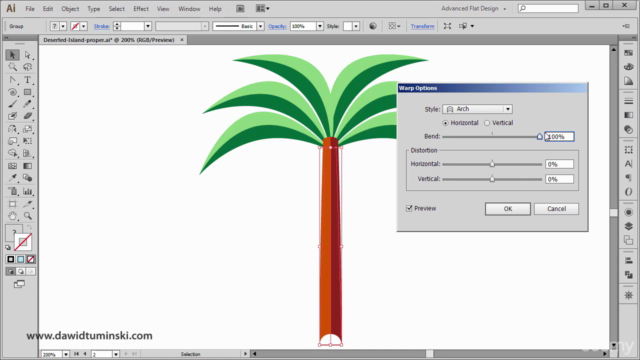The width and height of the screenshot is (640, 360).
Task: Open the Style dropdown showing Arch
Action: click(478, 109)
